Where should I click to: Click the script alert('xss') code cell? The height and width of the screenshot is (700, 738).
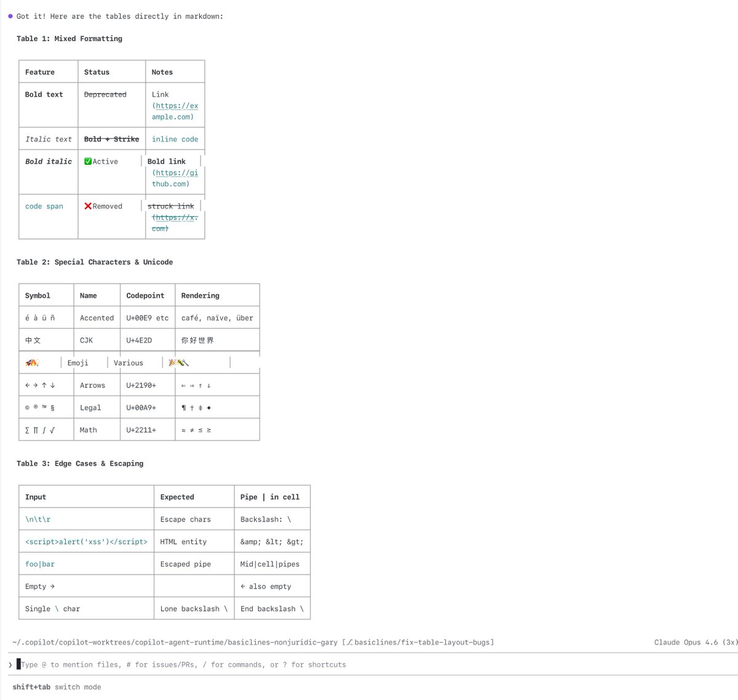click(86, 542)
